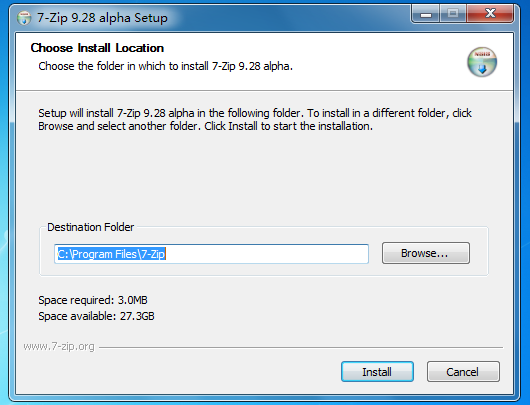Click blank area inside the Destination Folder field
The height and width of the screenshot is (405, 530).
point(267,254)
